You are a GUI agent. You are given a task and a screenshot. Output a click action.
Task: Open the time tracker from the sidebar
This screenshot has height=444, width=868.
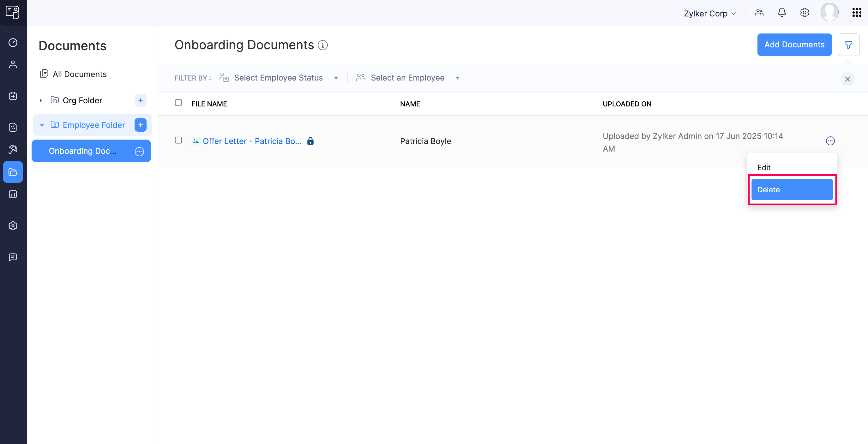coord(13,43)
